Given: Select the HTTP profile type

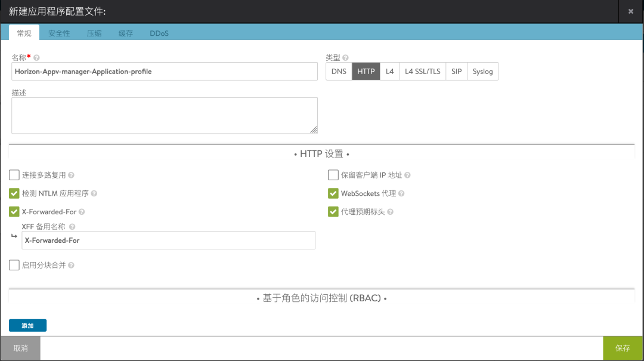Looking at the screenshot, I should (x=366, y=72).
